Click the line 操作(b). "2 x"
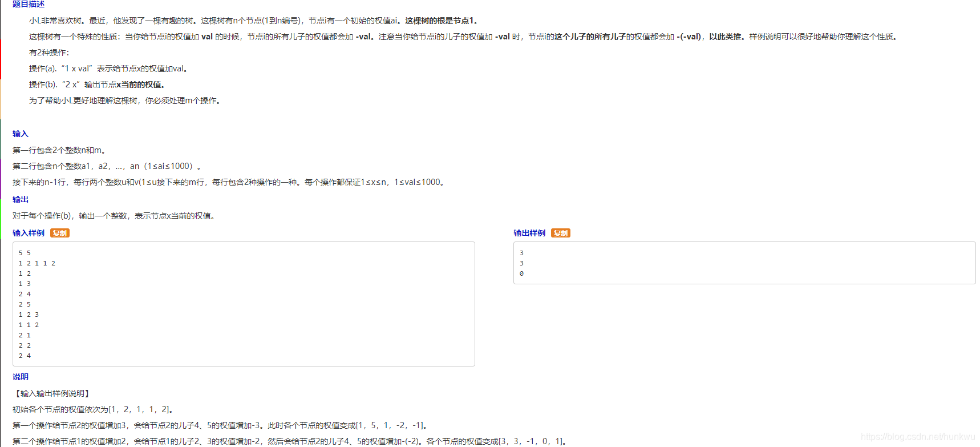Screen dimensions: 980x447 (98, 84)
